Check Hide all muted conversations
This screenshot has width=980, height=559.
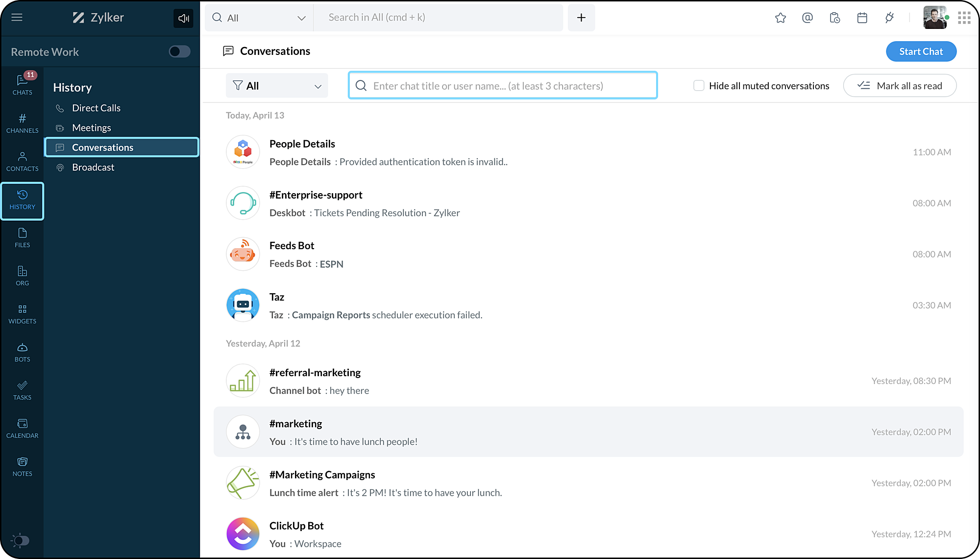tap(699, 86)
